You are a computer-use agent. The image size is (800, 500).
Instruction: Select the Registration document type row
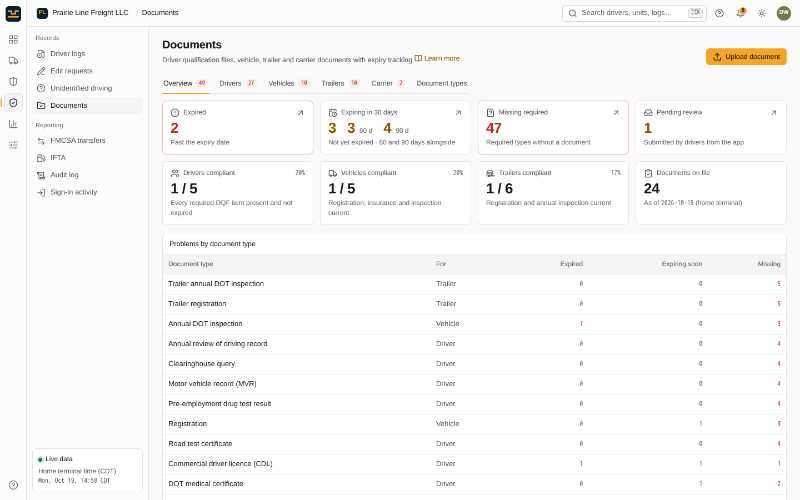[474, 424]
